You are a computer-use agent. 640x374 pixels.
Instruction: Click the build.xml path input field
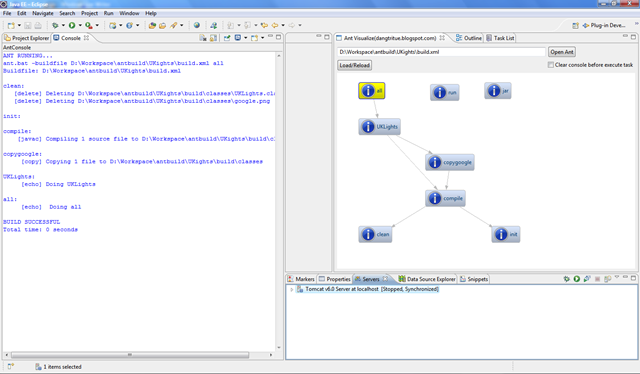442,52
